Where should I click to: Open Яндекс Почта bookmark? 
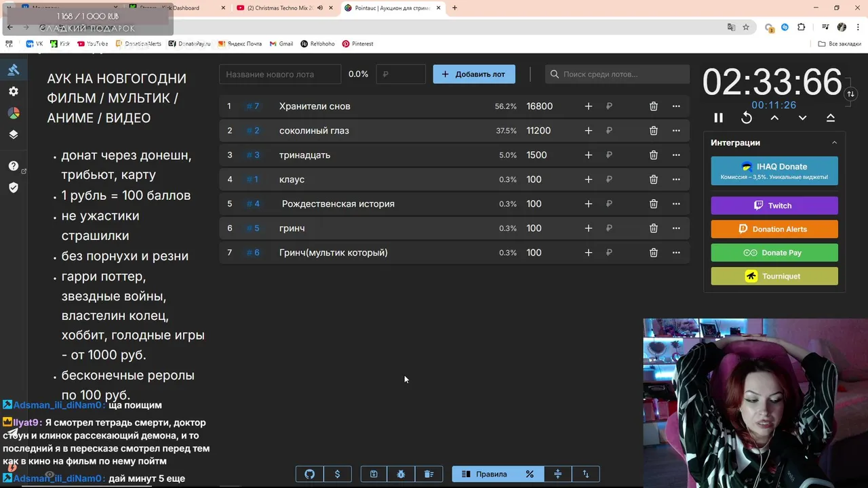pos(239,43)
